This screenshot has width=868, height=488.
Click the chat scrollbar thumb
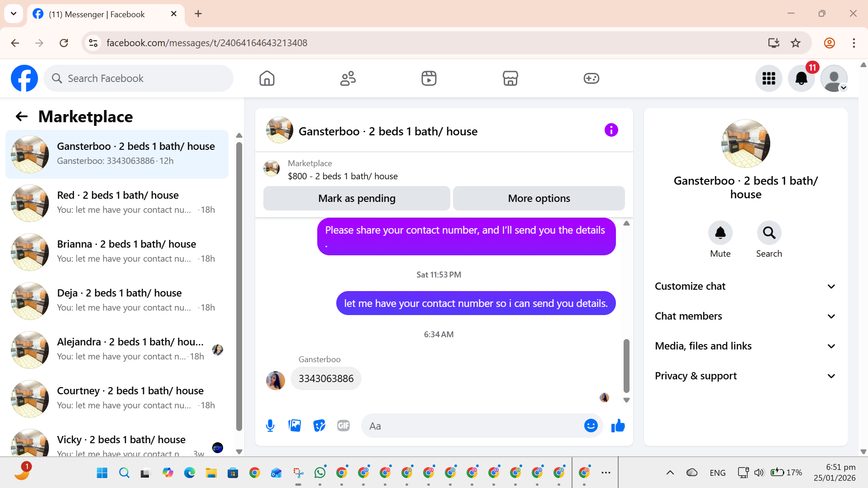tap(626, 366)
